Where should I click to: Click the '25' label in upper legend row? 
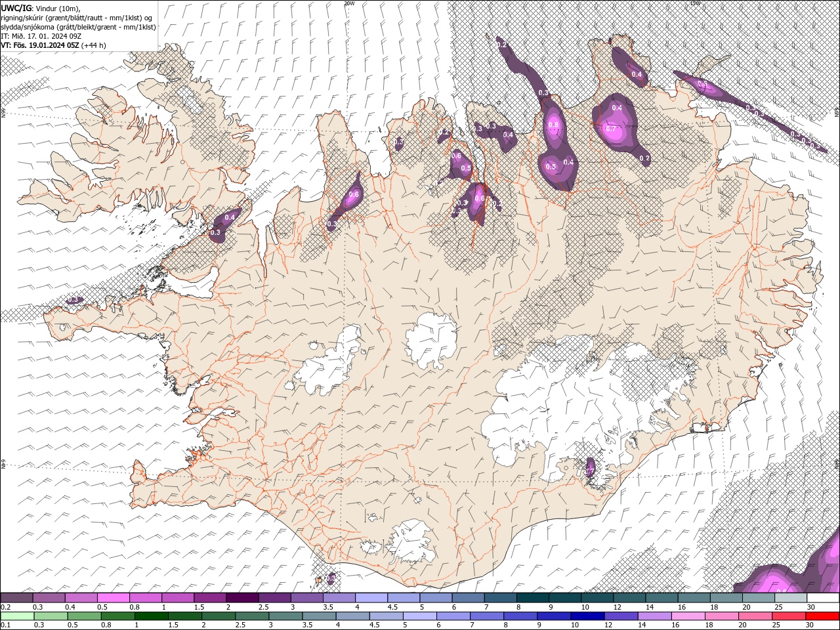click(x=779, y=607)
